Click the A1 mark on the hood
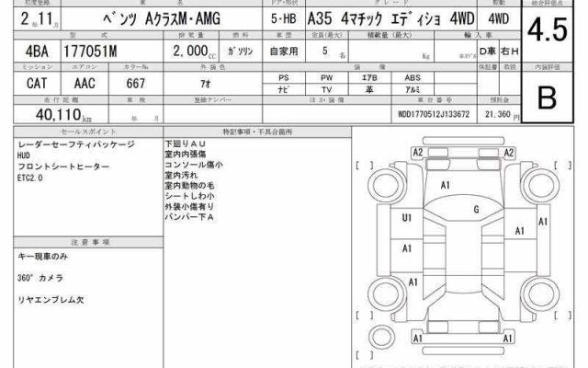588x368 pixels. [x=446, y=185]
